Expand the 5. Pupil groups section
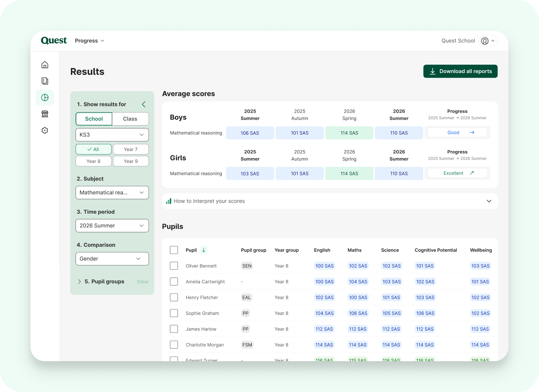The width and height of the screenshot is (539, 392). [101, 281]
